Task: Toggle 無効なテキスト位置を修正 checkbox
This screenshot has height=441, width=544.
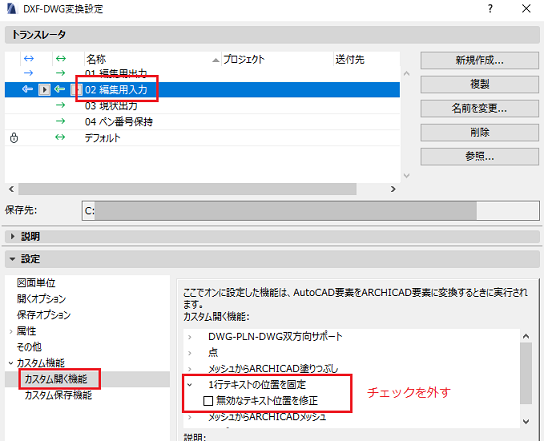Action: [x=208, y=401]
